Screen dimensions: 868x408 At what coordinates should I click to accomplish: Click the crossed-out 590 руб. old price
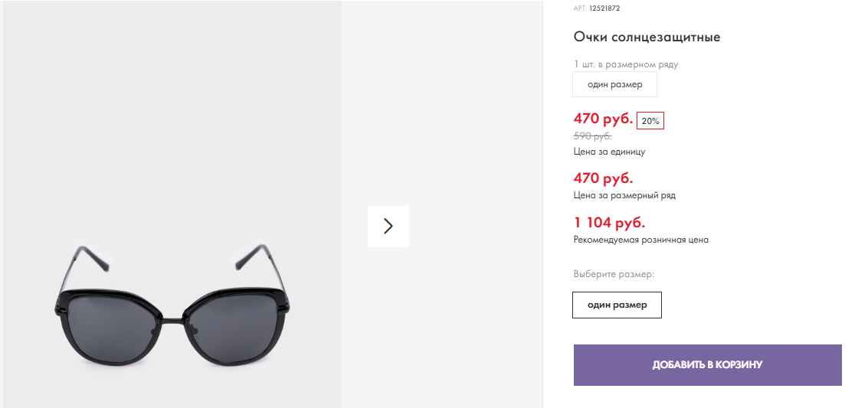click(592, 136)
